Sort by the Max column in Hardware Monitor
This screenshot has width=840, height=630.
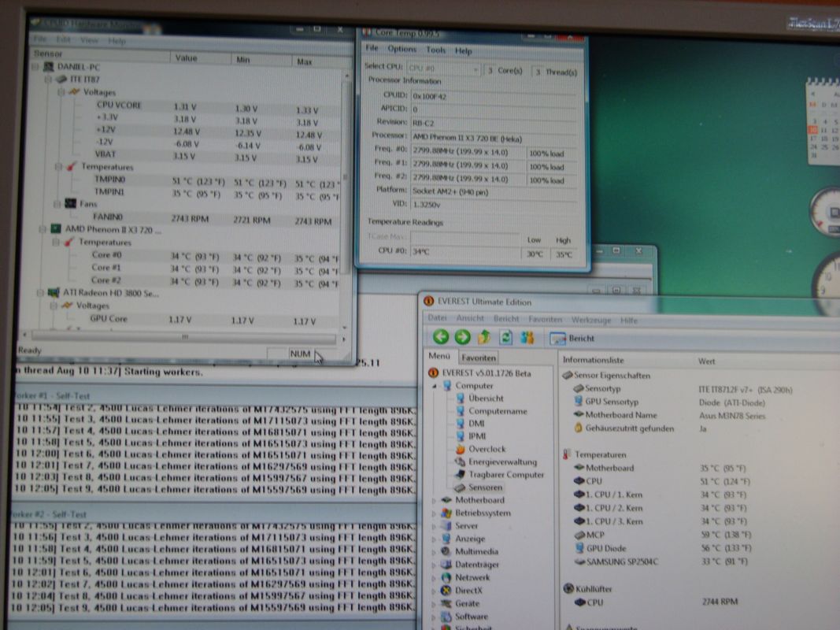click(320, 61)
